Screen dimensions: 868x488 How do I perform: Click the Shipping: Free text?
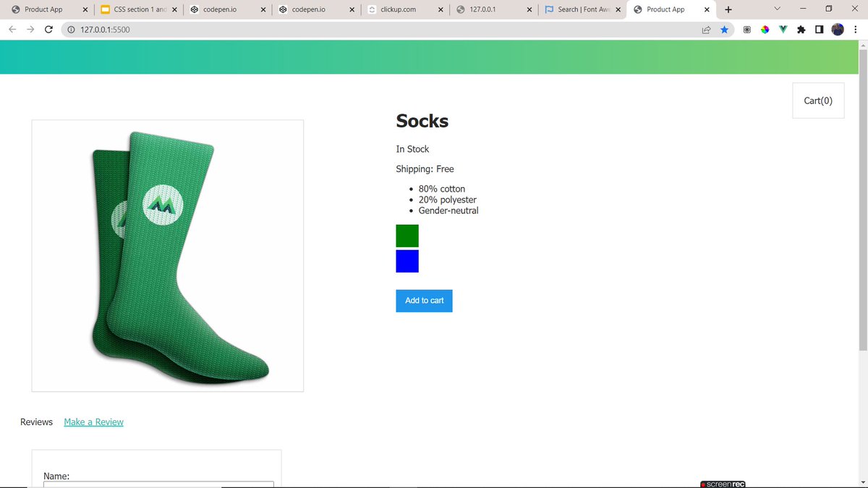425,169
